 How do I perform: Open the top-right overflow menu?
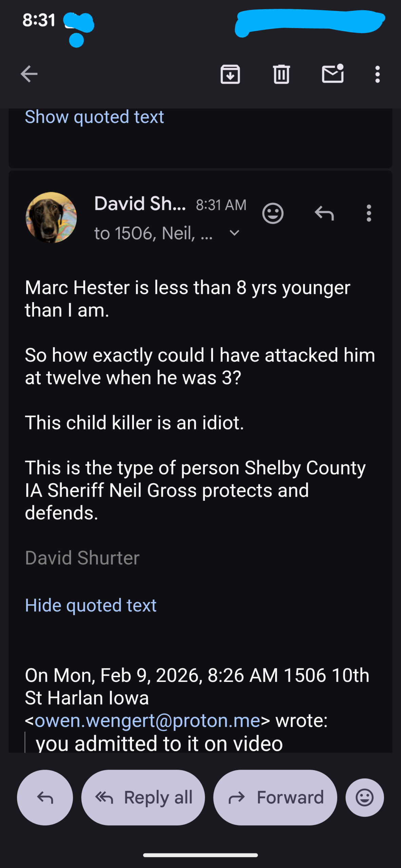(x=377, y=74)
